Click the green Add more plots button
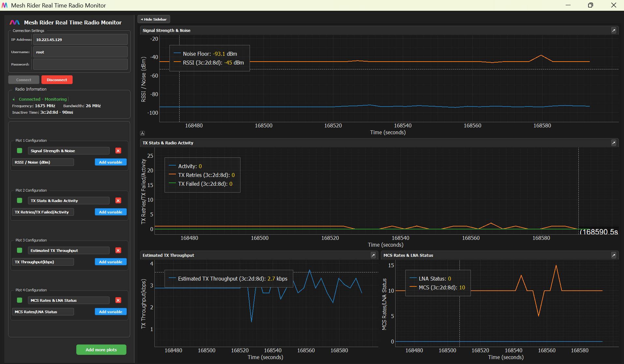 coord(101,350)
